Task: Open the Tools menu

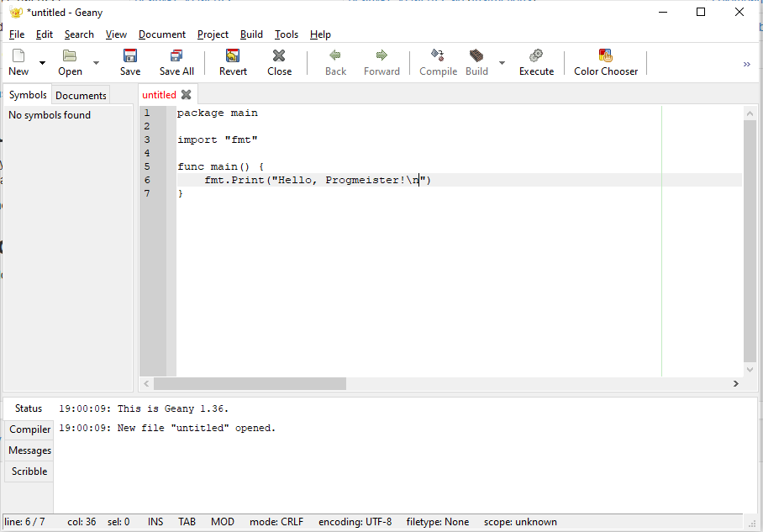Action: coord(286,34)
